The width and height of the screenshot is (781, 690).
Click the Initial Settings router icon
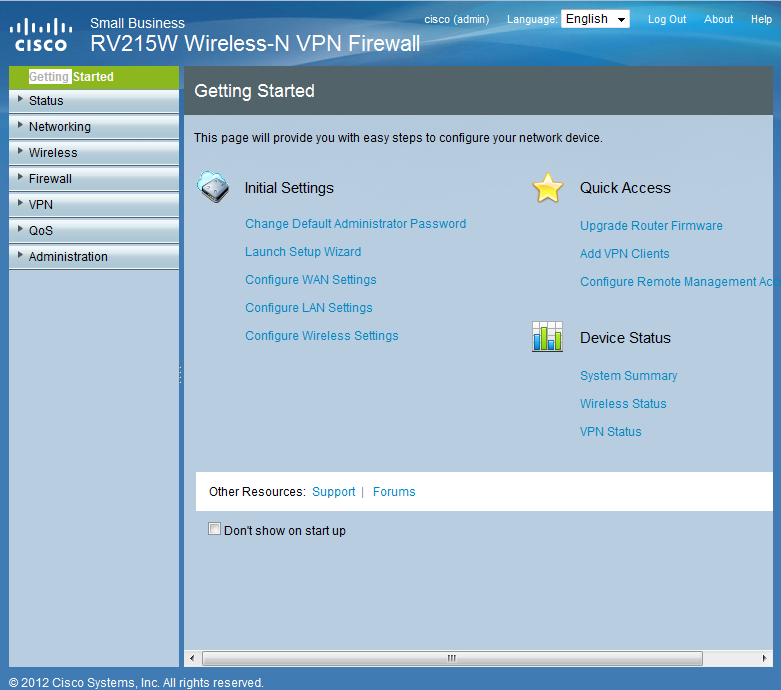(x=213, y=187)
